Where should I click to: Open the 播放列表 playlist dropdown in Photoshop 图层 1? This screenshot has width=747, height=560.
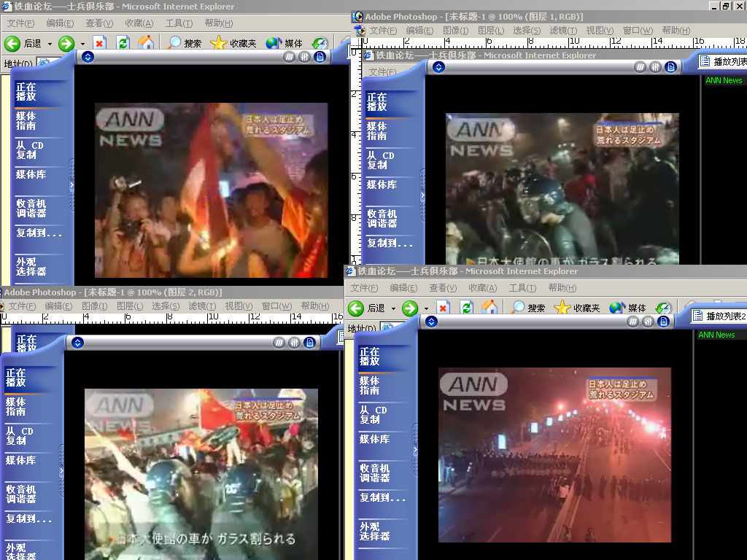point(722,61)
